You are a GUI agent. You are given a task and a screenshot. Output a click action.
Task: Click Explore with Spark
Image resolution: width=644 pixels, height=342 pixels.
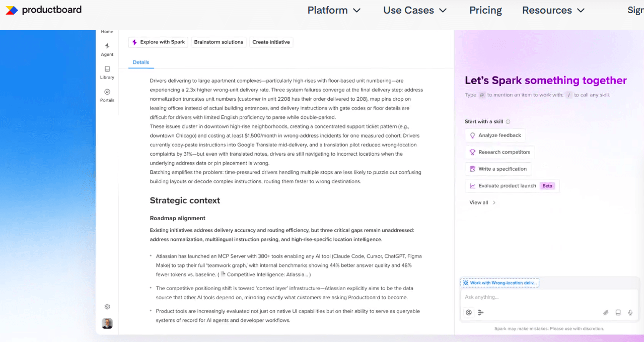tap(159, 42)
